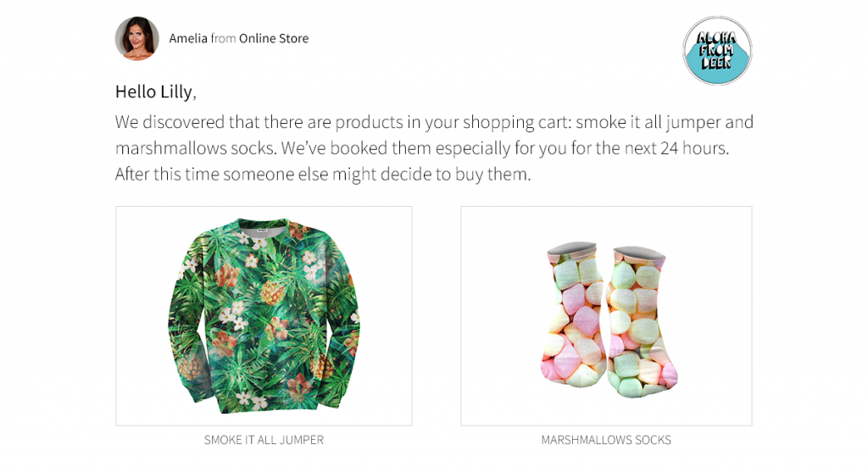Open the Smoke It All Jumper image
Viewport: 868px width, 473px height.
(264, 315)
